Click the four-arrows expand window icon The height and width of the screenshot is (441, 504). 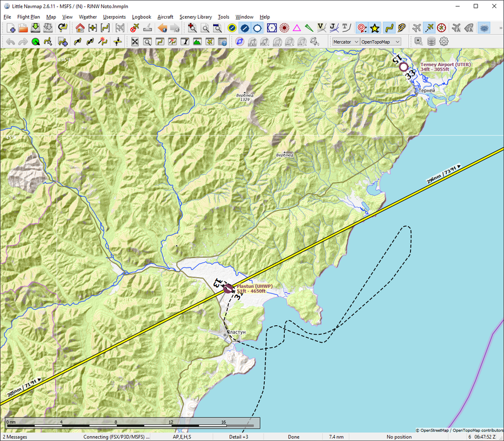(x=135, y=42)
